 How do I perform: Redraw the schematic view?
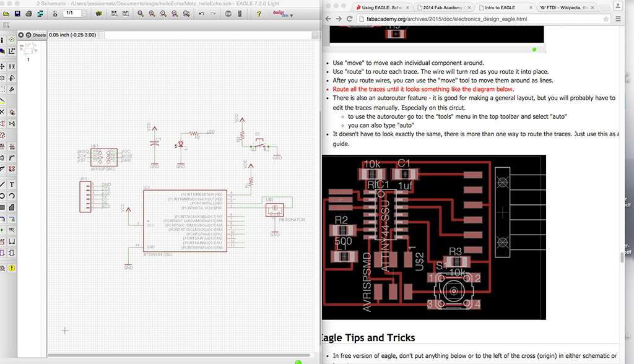[175, 14]
